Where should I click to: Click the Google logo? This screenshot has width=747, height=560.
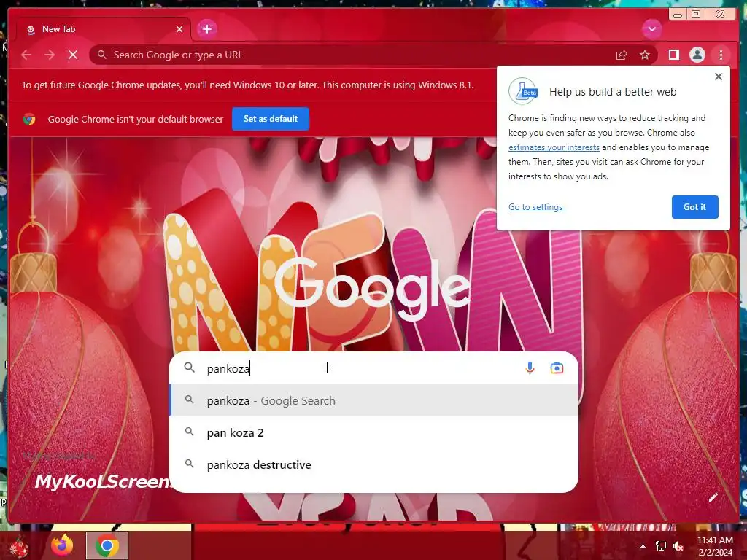372,289
